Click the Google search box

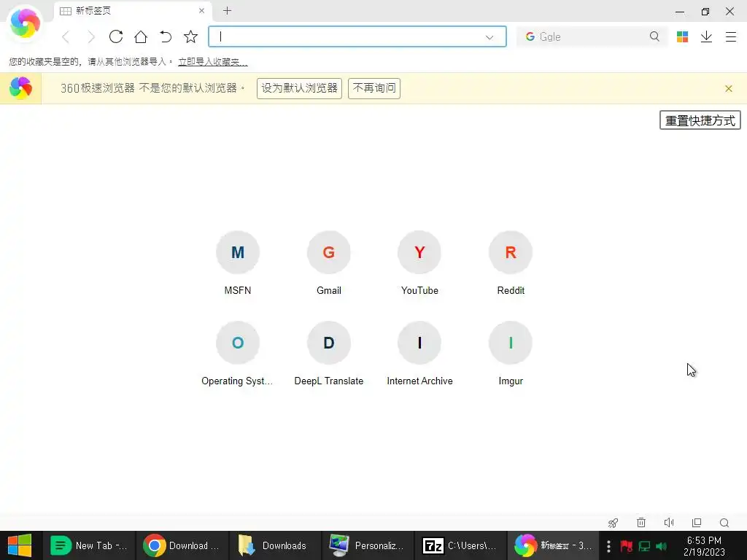pyautogui.click(x=591, y=36)
